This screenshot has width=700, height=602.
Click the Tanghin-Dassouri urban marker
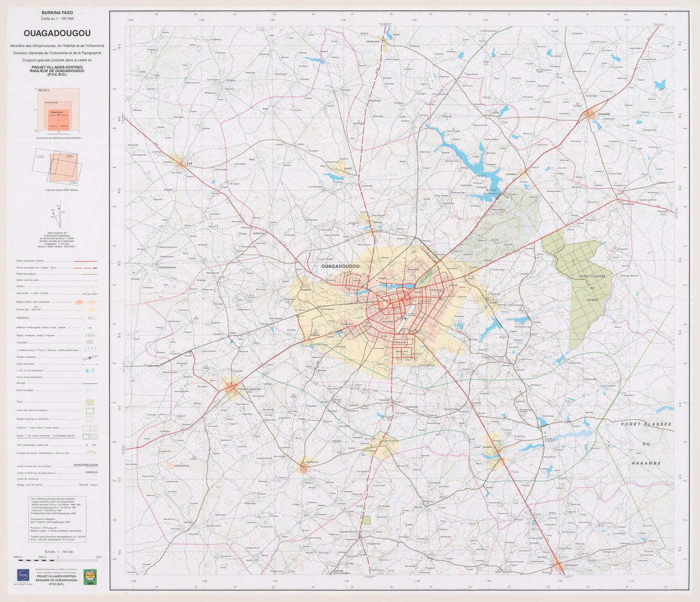point(231,388)
